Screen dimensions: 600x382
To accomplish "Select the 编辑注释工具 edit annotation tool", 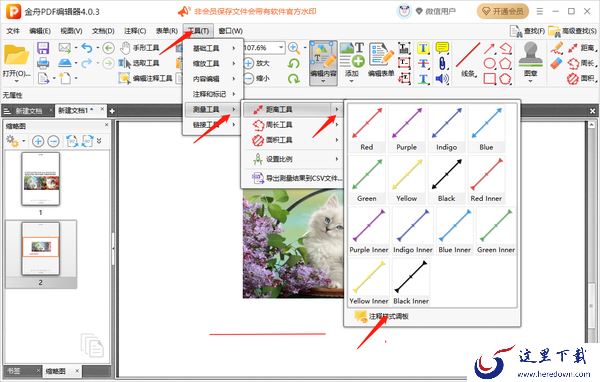I will [146, 78].
